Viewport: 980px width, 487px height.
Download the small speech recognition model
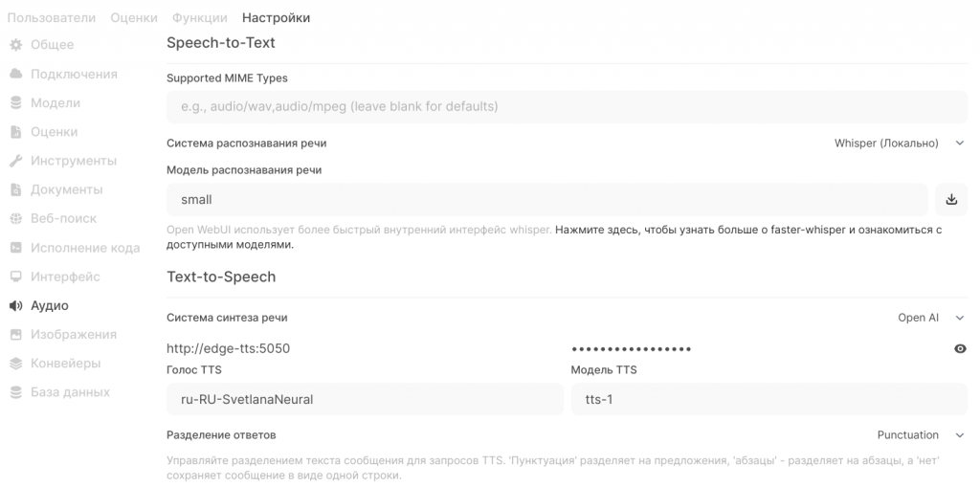point(951,199)
